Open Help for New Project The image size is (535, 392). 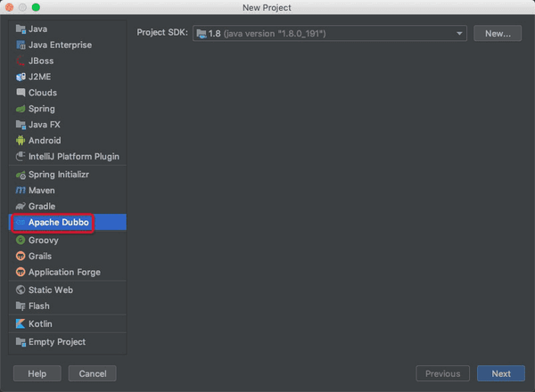point(37,373)
